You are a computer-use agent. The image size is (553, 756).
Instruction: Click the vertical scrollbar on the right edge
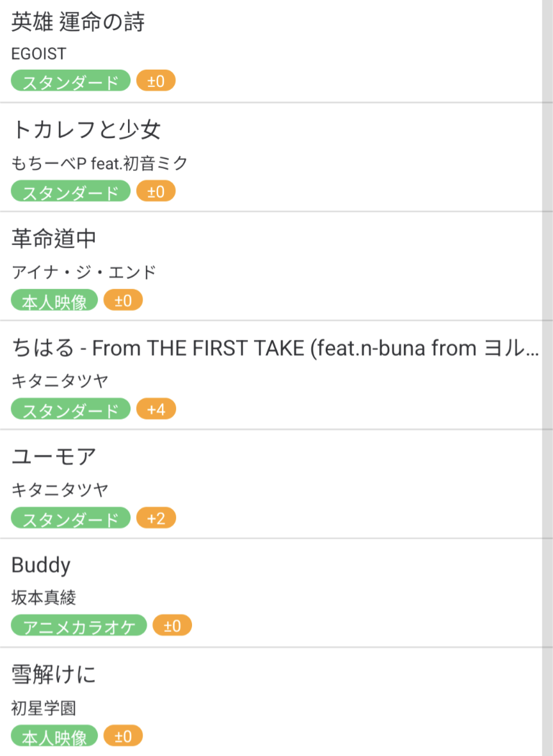547,377
